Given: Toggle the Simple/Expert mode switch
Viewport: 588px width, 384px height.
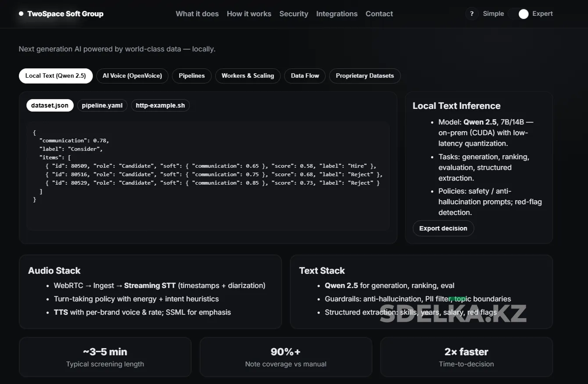Looking at the screenshot, I should click(518, 14).
